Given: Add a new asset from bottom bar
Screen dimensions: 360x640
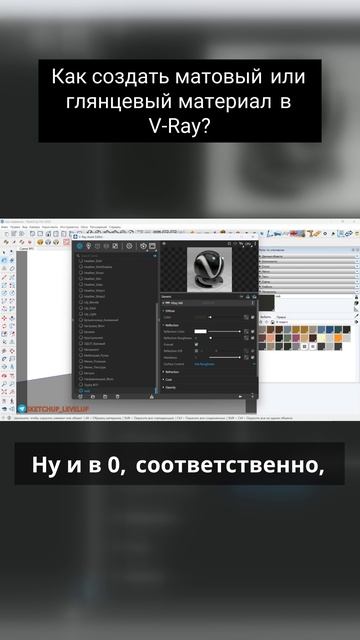Looking at the screenshot, I should pyautogui.click(x=80, y=396).
